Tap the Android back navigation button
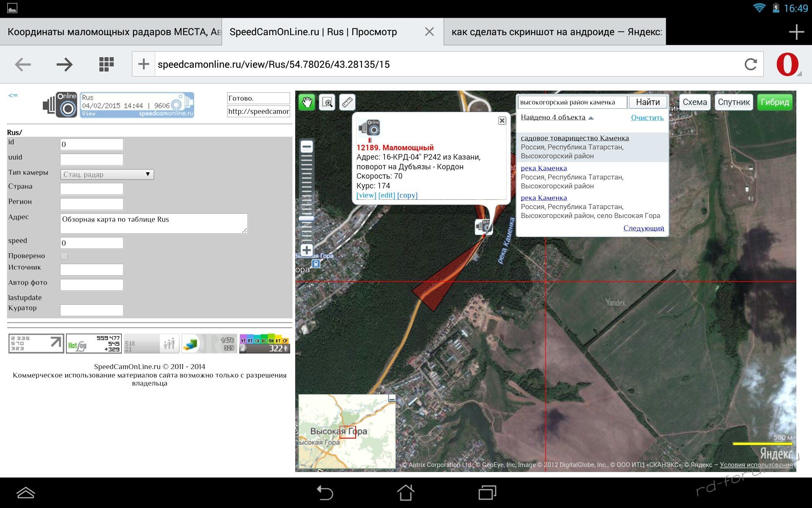 [x=325, y=492]
